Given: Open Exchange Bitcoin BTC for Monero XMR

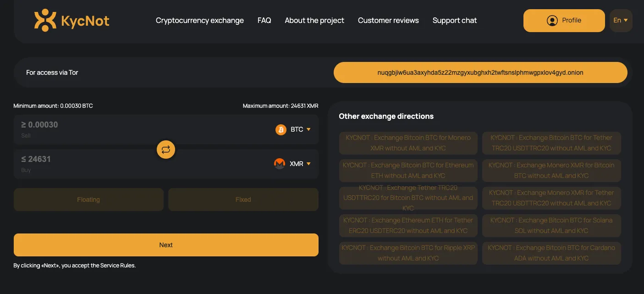Looking at the screenshot, I should (408, 143).
